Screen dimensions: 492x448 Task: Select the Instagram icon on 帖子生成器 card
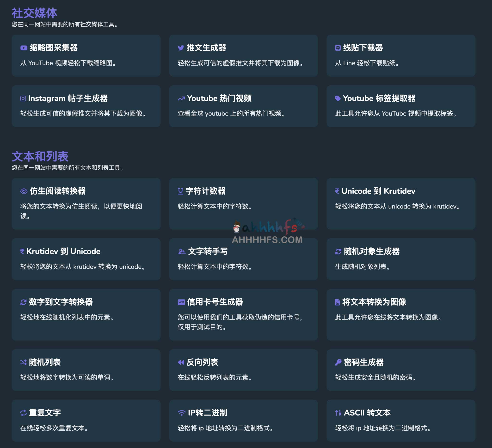pyautogui.click(x=24, y=98)
